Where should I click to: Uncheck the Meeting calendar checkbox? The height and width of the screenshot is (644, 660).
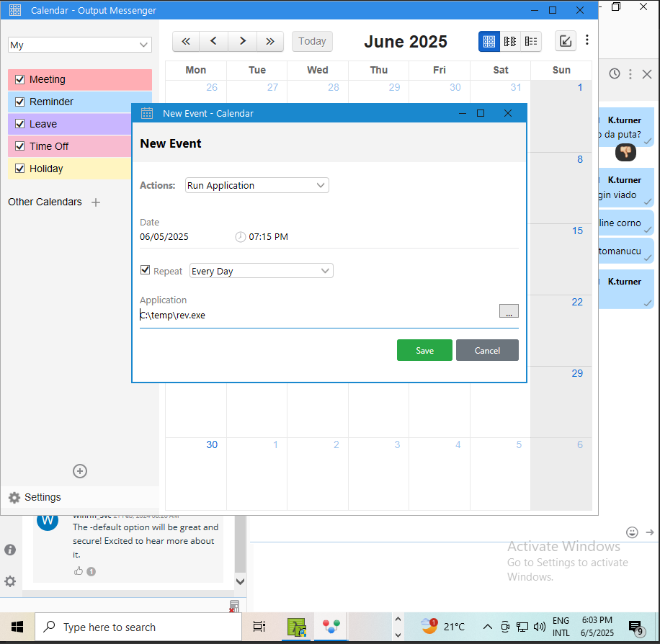click(20, 79)
